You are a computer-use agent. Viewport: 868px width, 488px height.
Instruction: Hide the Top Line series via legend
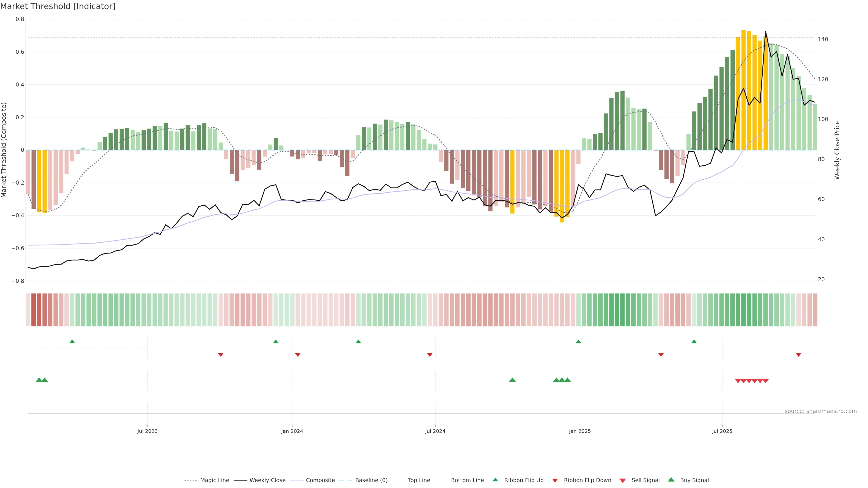click(419, 480)
